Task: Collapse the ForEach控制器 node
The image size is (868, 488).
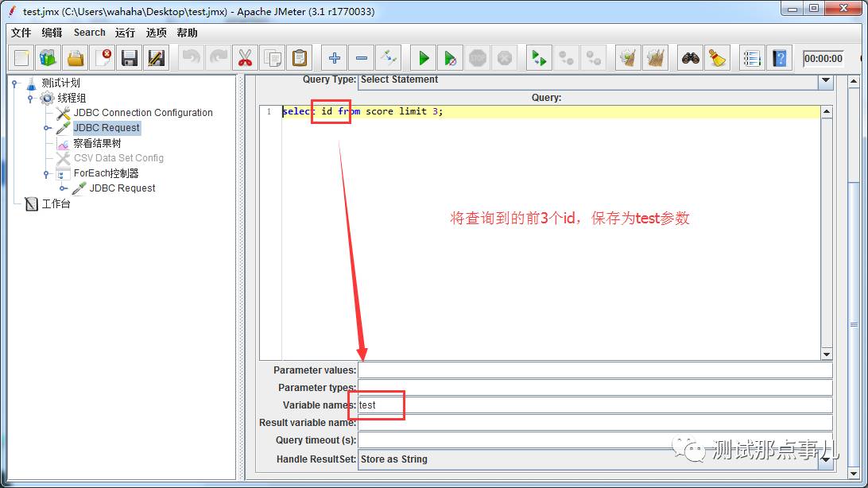Action: [x=46, y=174]
